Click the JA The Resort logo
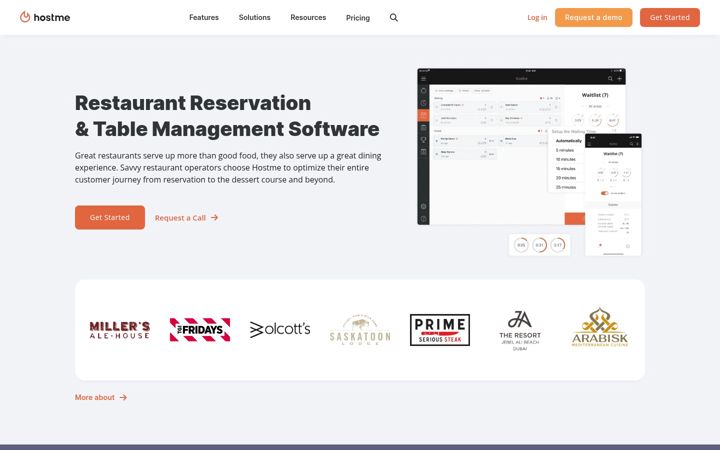The image size is (720, 450). (520, 331)
